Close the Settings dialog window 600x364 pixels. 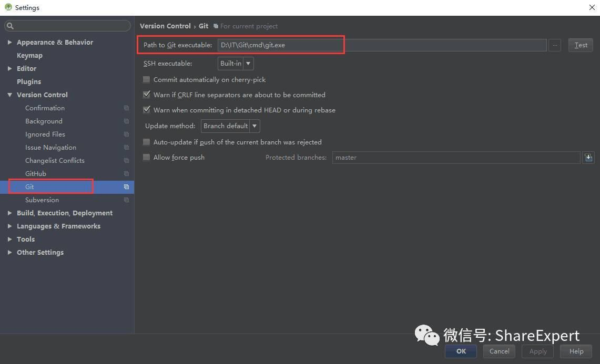point(592,8)
